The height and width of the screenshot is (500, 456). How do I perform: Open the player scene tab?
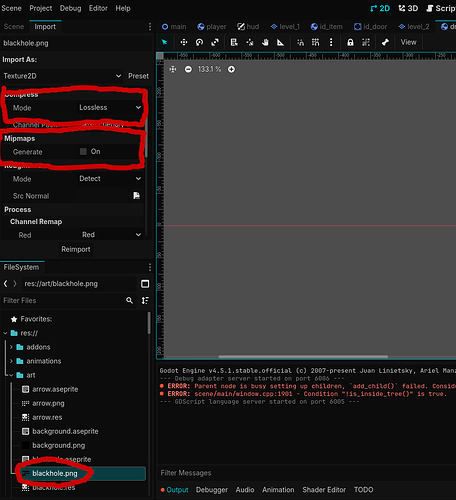[x=212, y=27]
